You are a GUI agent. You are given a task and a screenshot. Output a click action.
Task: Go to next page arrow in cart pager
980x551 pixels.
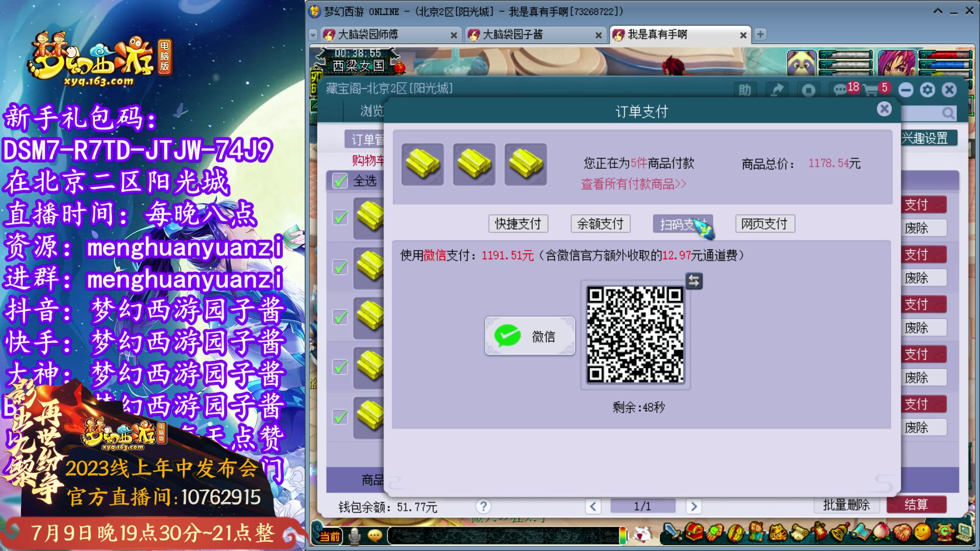693,507
